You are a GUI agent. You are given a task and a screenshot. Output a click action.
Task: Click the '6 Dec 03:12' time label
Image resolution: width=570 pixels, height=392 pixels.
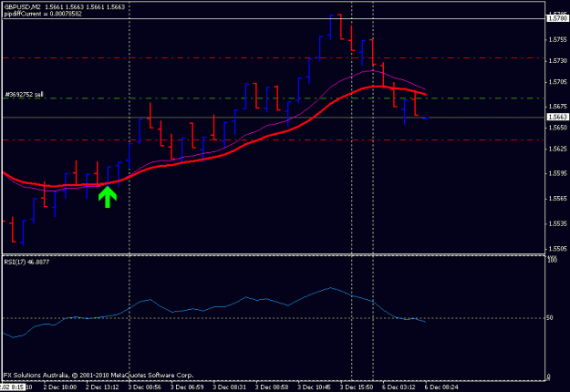click(399, 387)
